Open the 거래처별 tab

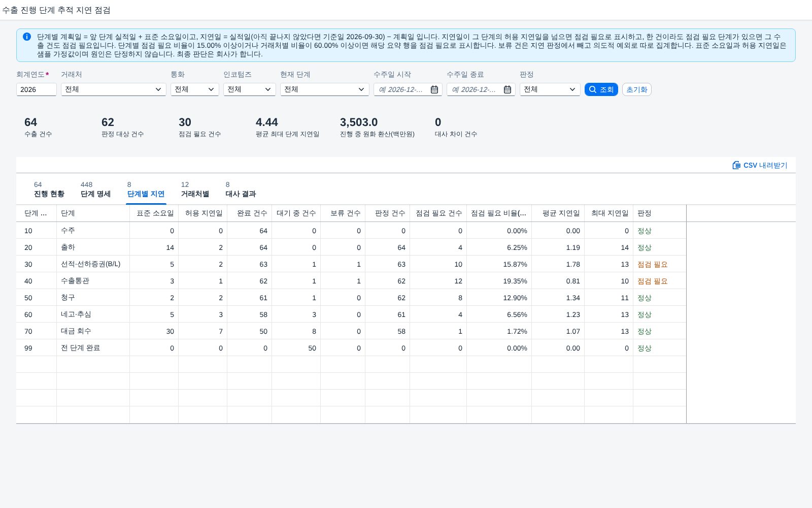(195, 189)
